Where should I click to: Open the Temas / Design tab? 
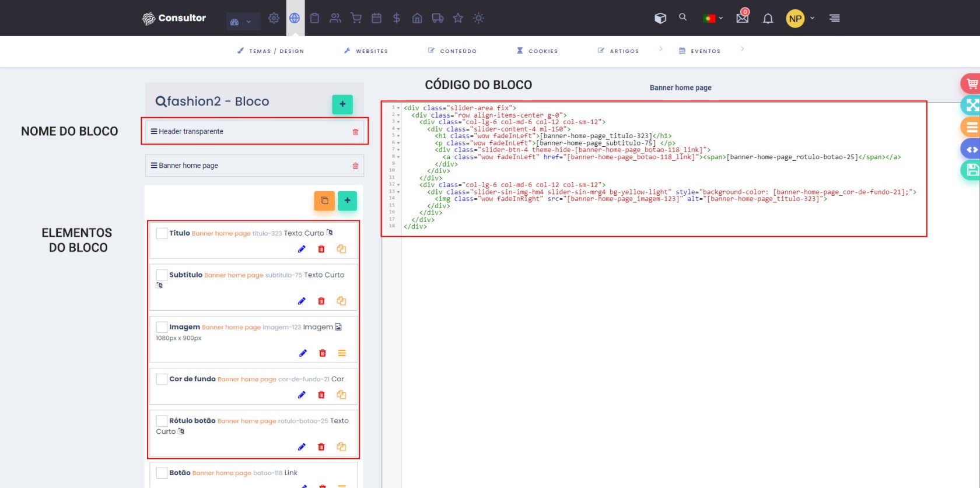(271, 51)
